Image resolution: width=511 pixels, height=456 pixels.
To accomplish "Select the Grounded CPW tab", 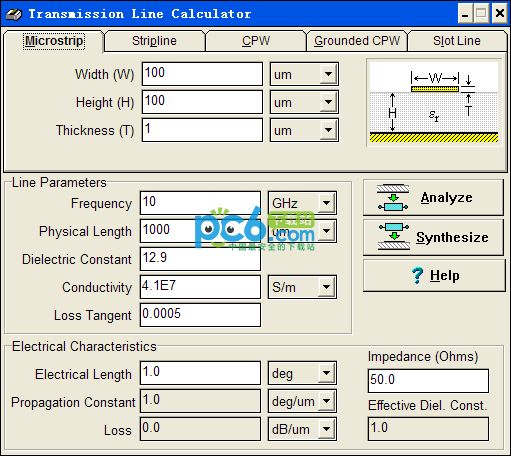I will [357, 41].
